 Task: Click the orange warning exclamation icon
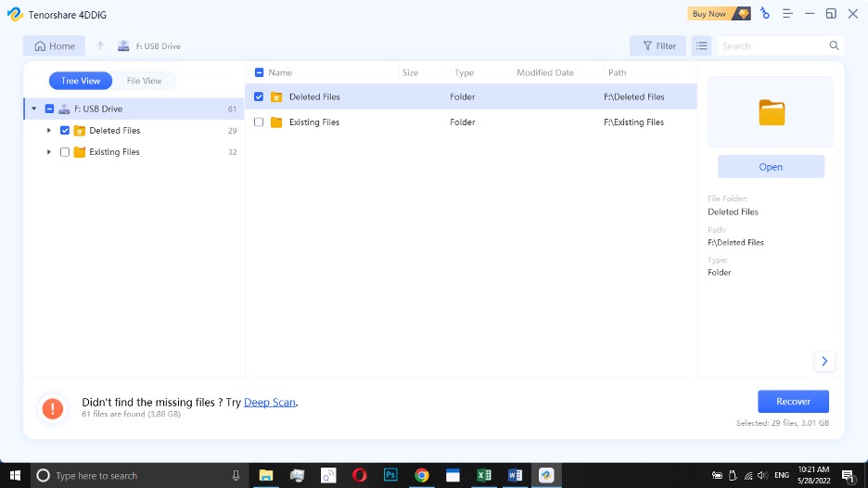point(53,409)
